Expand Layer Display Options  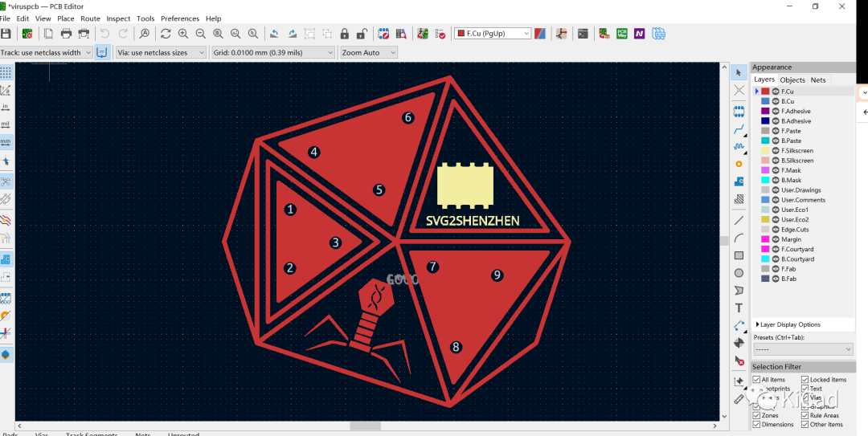click(788, 324)
